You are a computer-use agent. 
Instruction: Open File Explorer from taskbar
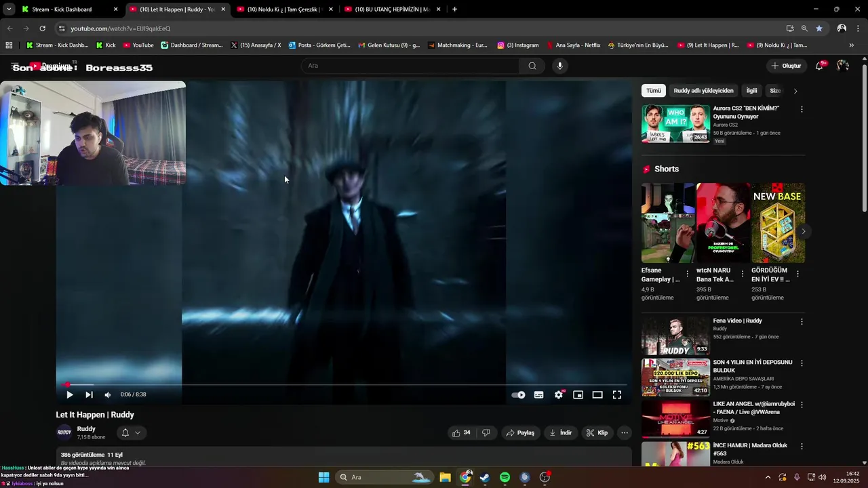(445, 477)
